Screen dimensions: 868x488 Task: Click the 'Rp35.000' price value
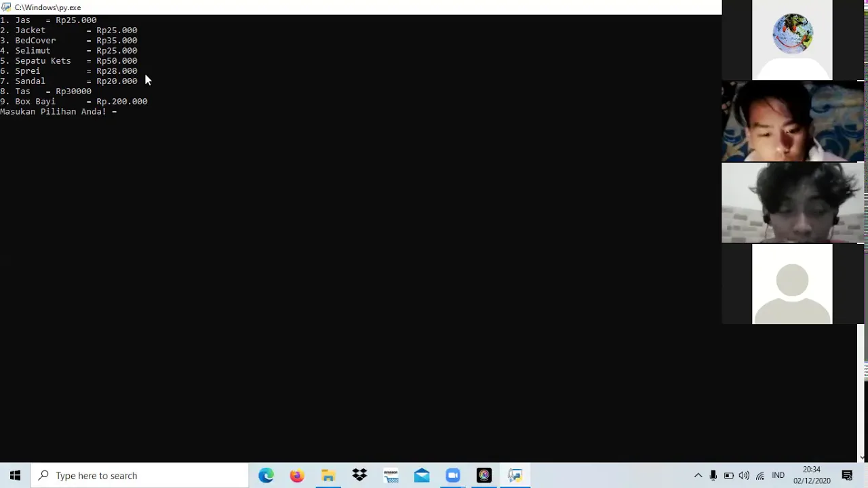tap(117, 41)
